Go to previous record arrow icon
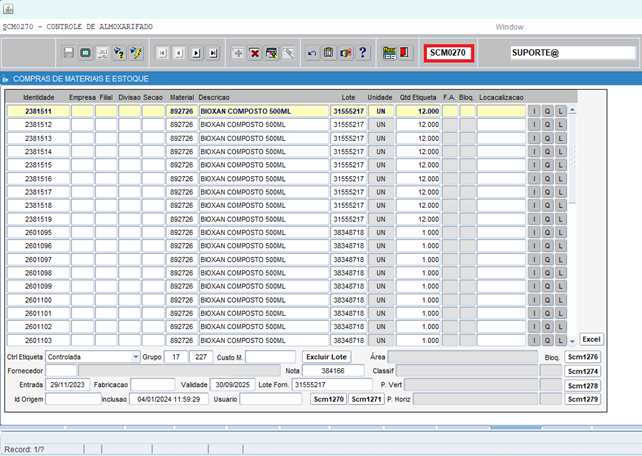642x456 pixels. 179,53
